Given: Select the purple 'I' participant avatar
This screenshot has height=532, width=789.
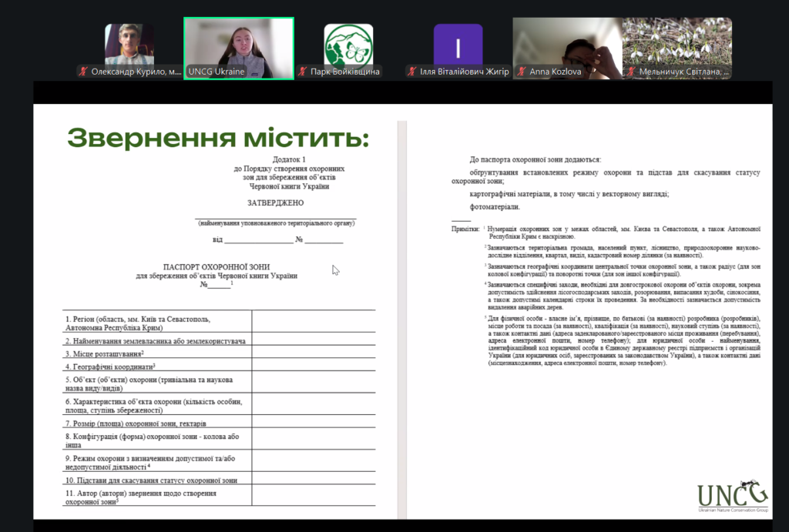Looking at the screenshot, I should [458, 45].
